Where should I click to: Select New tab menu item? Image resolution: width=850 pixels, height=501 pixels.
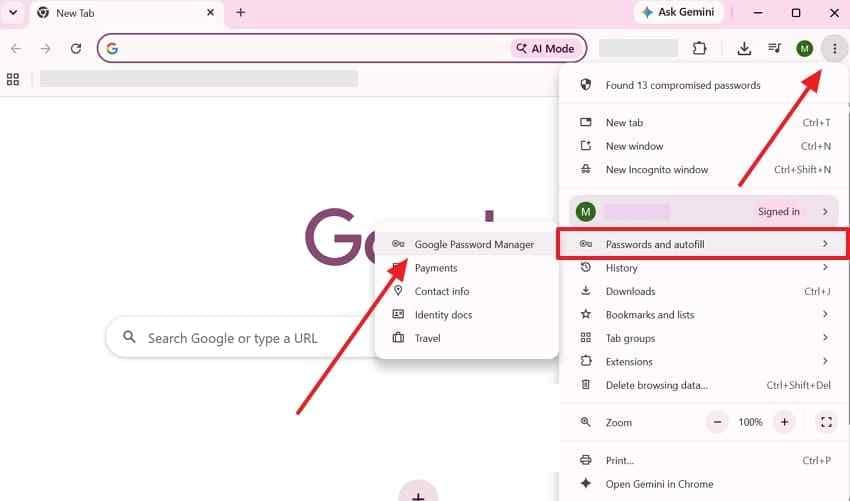(x=703, y=123)
